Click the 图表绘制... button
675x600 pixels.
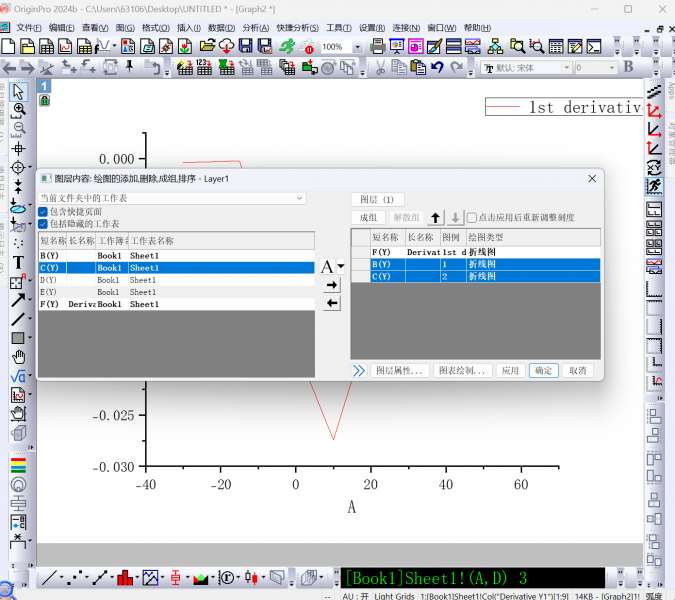coord(461,371)
